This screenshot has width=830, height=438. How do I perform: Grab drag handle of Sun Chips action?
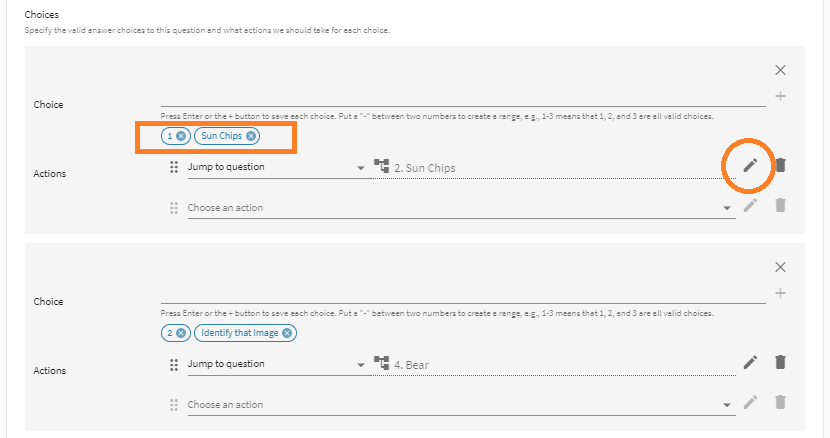[x=174, y=167]
